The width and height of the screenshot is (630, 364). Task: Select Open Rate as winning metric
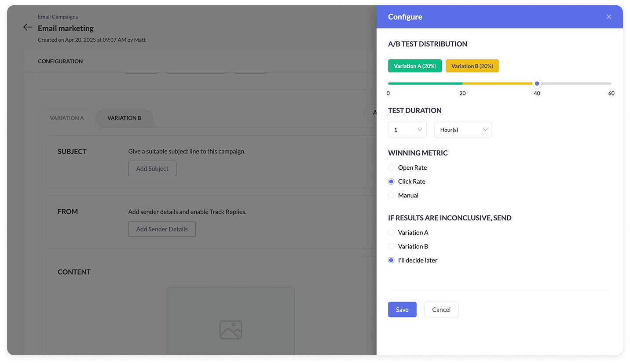(x=391, y=167)
